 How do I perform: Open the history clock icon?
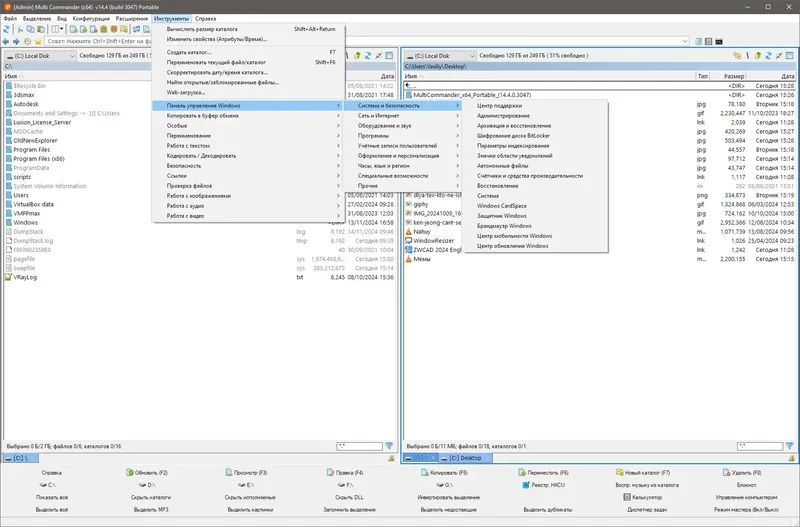point(28,41)
